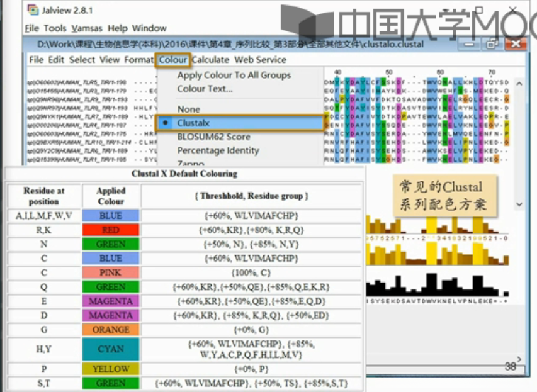Open the Select menu
This screenshot has height=392, width=537.
pos(82,60)
